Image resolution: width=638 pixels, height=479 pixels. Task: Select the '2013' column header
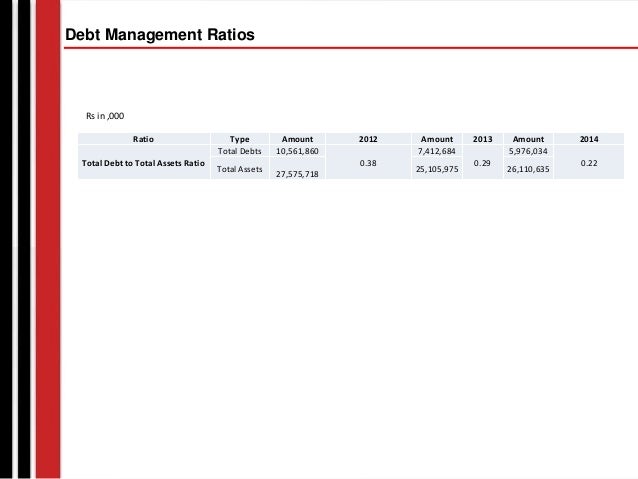click(x=483, y=139)
